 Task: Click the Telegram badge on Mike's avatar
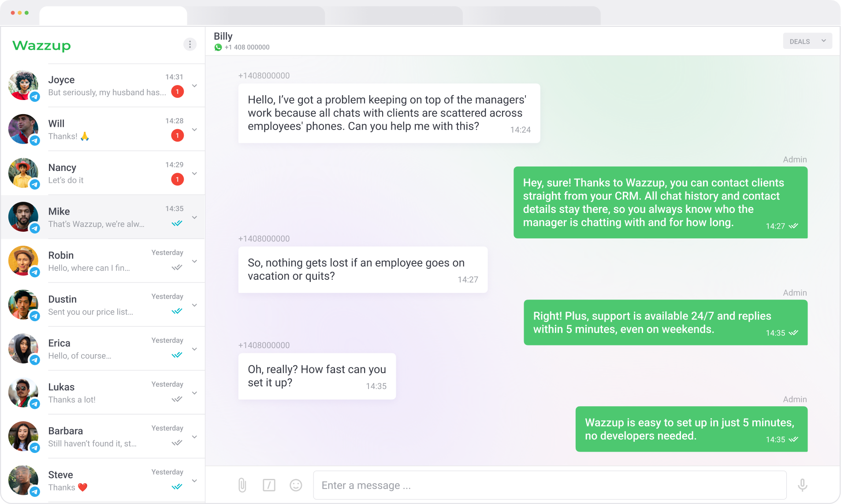tap(35, 228)
